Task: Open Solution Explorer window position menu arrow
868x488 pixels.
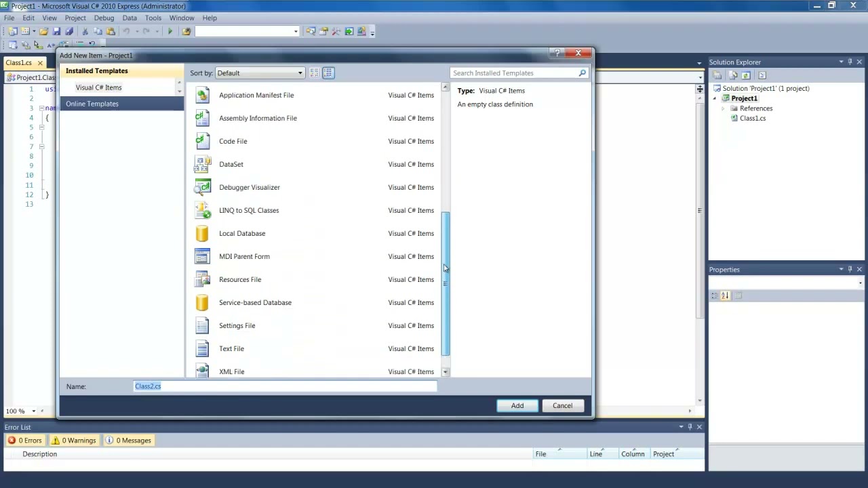Action: click(x=841, y=62)
